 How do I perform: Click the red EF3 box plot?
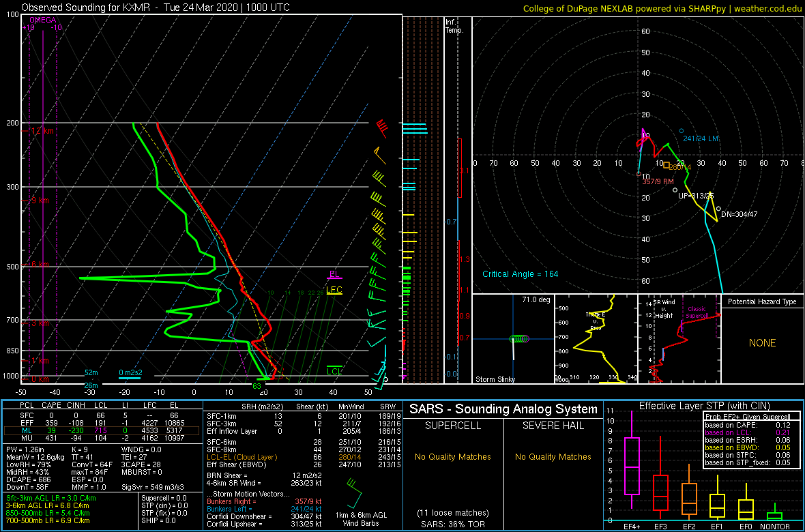tap(660, 492)
